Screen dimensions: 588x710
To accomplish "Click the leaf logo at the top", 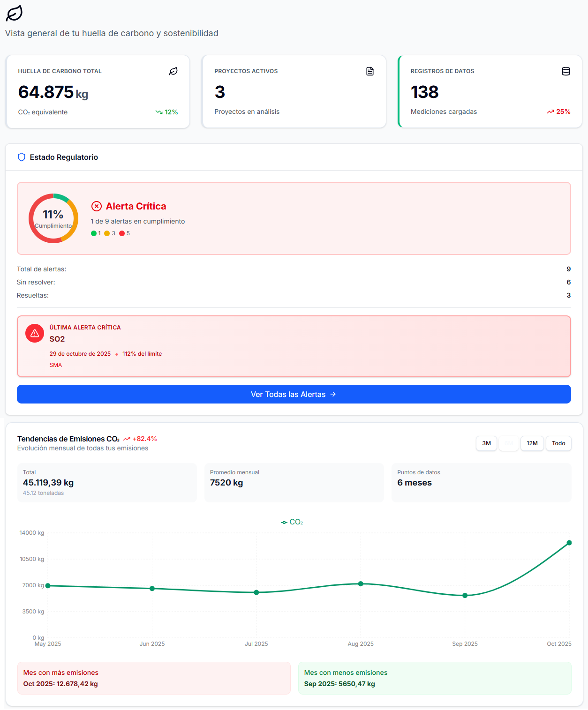I will (x=14, y=14).
